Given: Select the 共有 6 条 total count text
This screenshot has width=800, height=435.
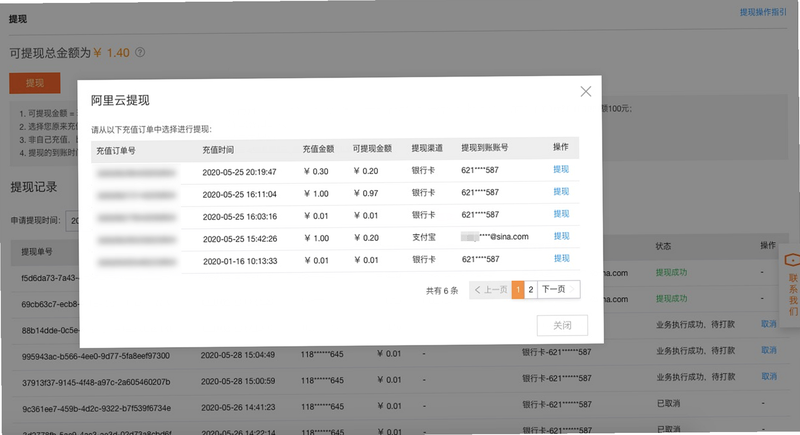Looking at the screenshot, I should pyautogui.click(x=442, y=291).
